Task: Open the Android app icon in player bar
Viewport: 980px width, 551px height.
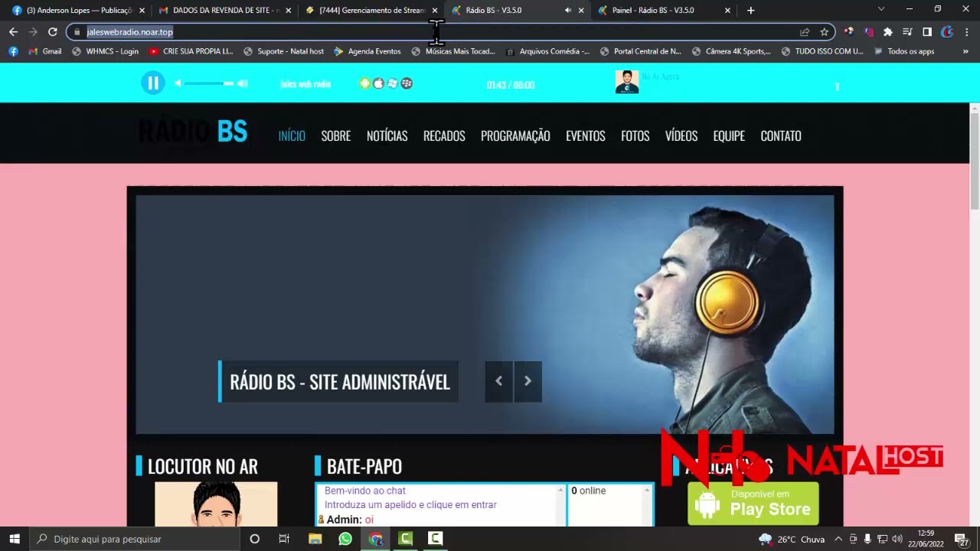Action: coord(365,83)
